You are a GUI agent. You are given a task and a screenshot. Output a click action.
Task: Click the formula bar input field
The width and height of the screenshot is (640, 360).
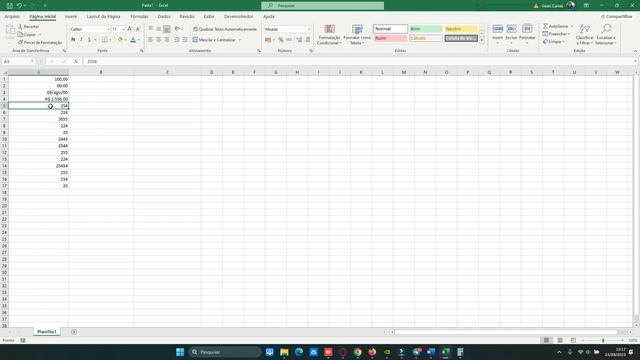[359, 61]
